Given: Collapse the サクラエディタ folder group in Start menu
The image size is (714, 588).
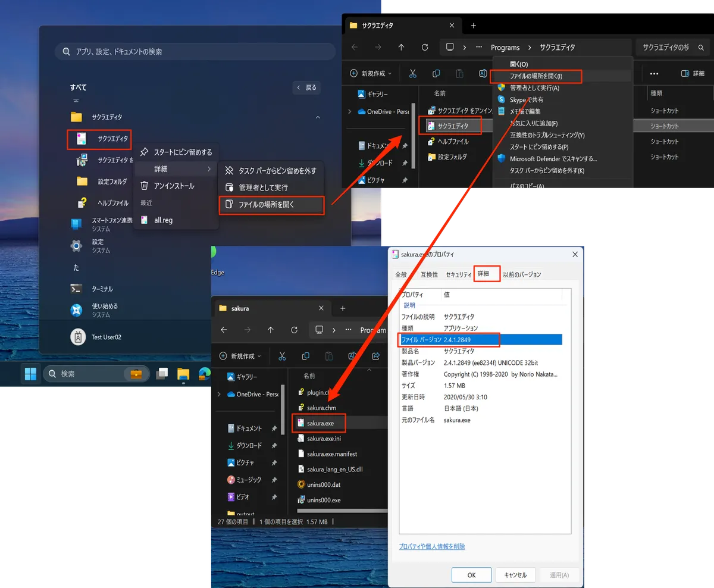Looking at the screenshot, I should (318, 117).
